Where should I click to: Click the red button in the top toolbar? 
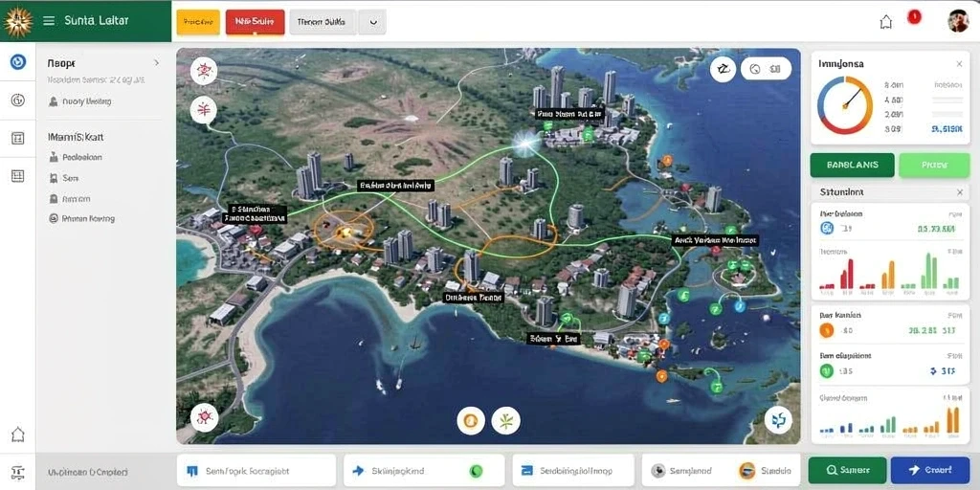255,21
